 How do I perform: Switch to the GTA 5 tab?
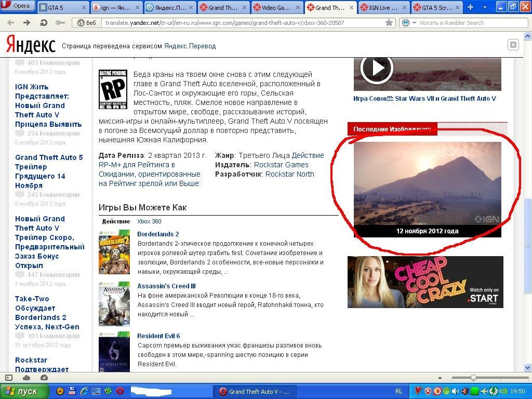coord(62,7)
